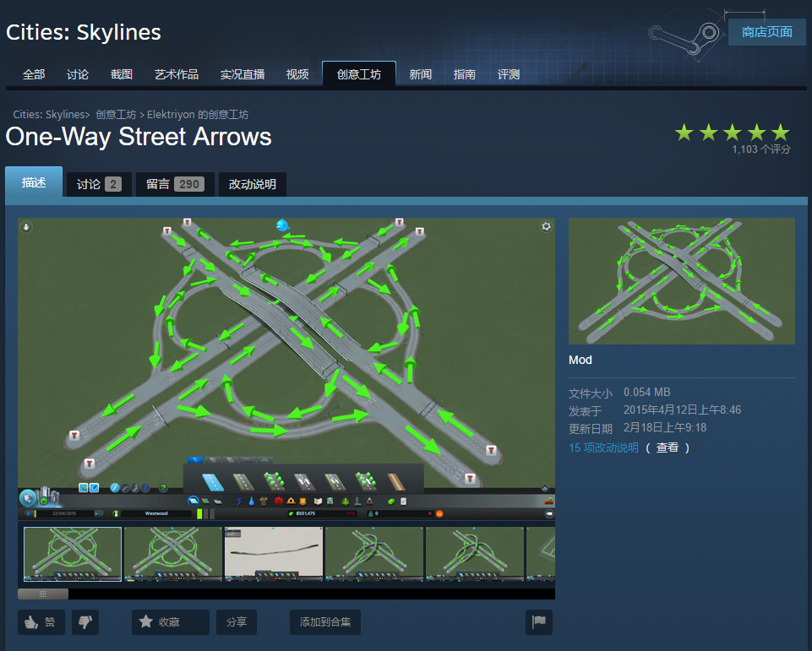Open the 留言 290 comments tab
The height and width of the screenshot is (651, 812).
[175, 184]
